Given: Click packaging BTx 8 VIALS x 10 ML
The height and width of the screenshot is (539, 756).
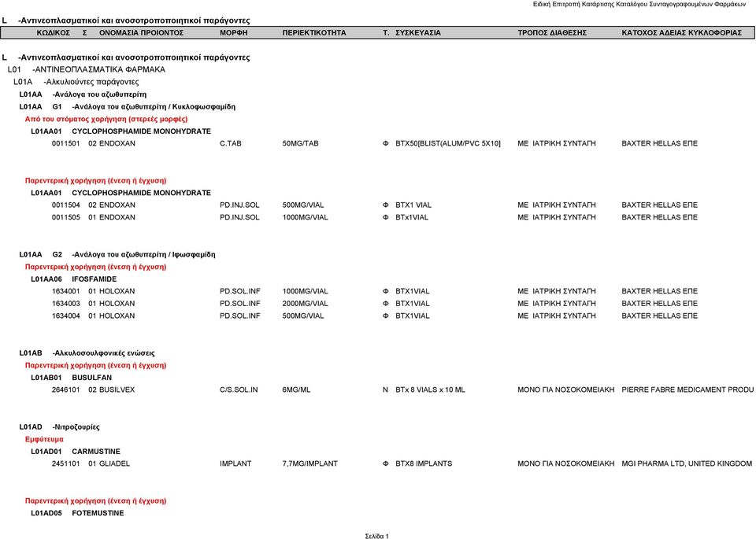Looking at the screenshot, I should point(430,389).
